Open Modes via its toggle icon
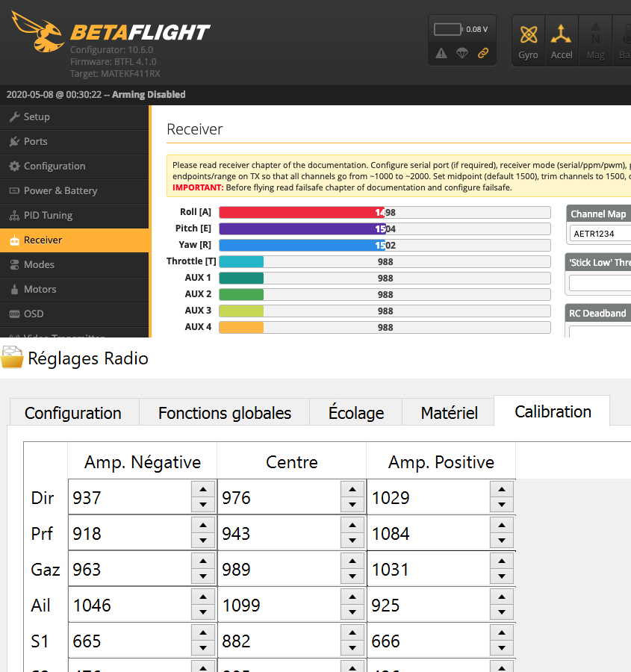Viewport: 631px width, 672px height. pos(15,264)
